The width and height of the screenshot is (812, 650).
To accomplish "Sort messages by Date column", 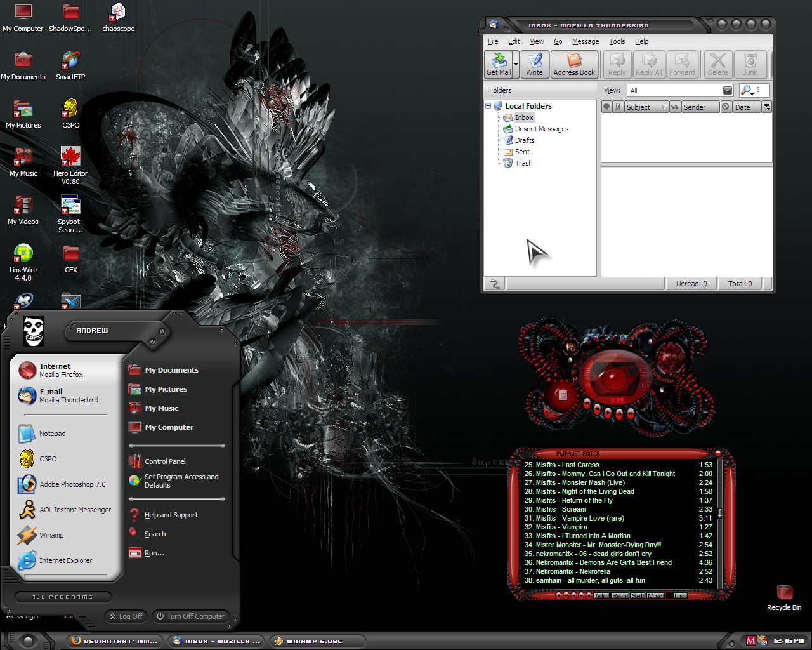I will point(747,107).
